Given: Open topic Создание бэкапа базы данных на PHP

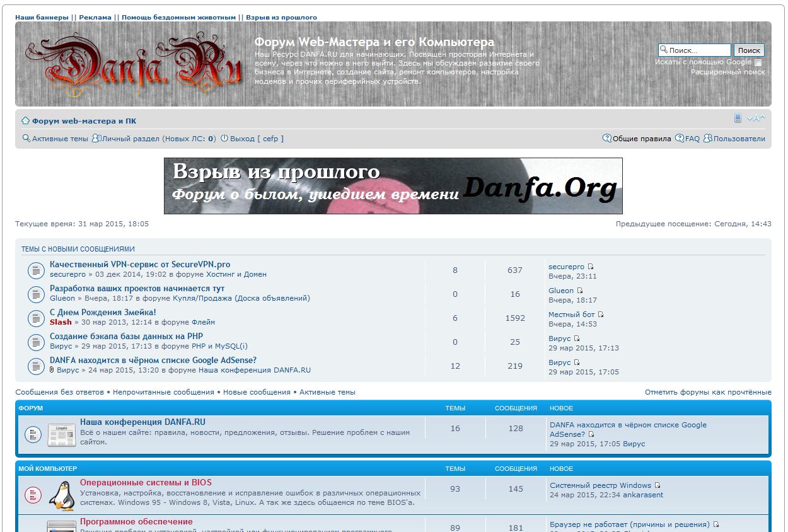Looking at the screenshot, I should coord(126,337).
